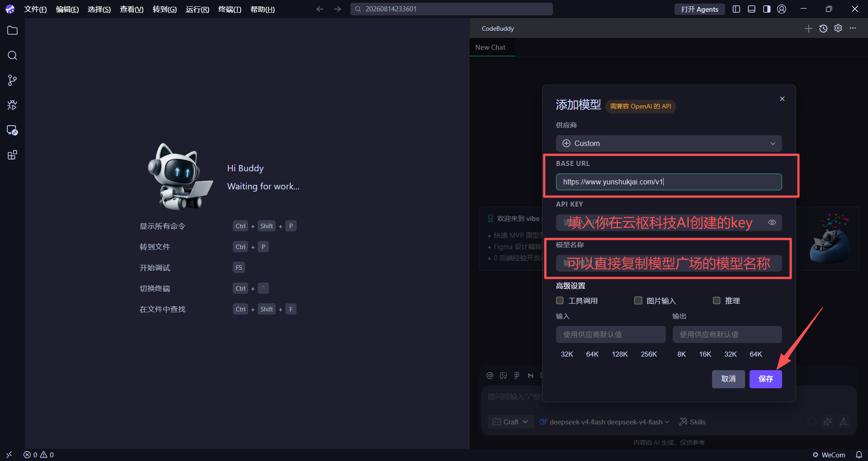Expand the 供应商 Custom dropdown
Image resolution: width=868 pixels, height=461 pixels.
click(669, 144)
